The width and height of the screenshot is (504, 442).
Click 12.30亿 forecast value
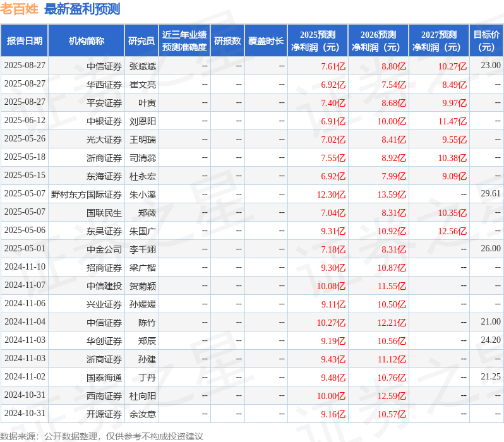click(x=331, y=194)
